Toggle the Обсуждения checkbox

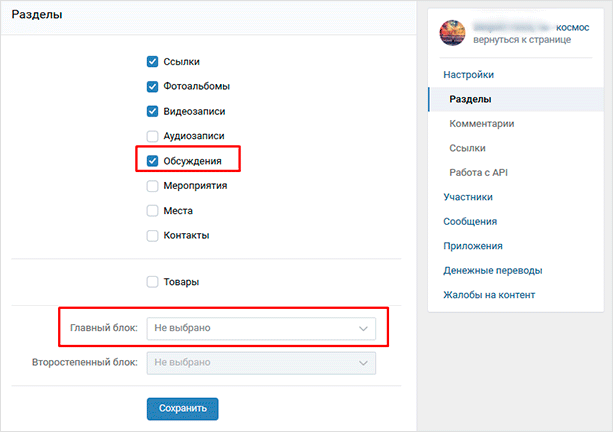pos(153,160)
